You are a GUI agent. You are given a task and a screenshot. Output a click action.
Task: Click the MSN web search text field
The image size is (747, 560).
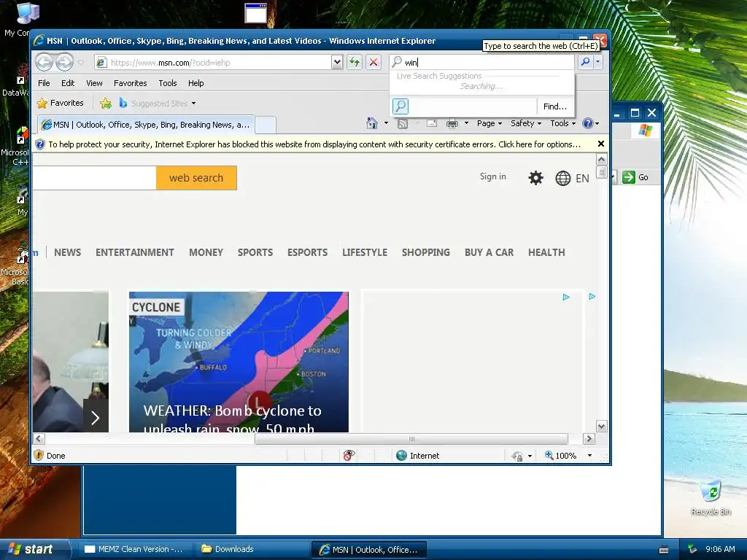pyautogui.click(x=94, y=178)
